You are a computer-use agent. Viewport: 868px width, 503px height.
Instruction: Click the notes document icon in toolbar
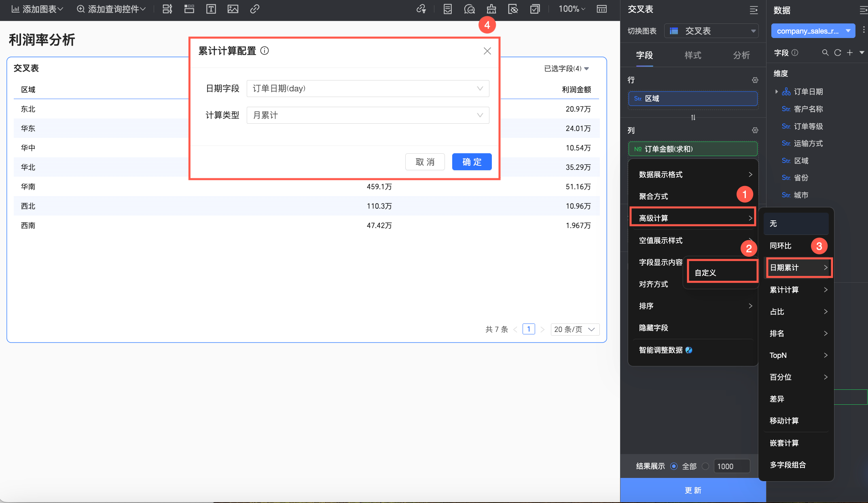click(x=448, y=9)
